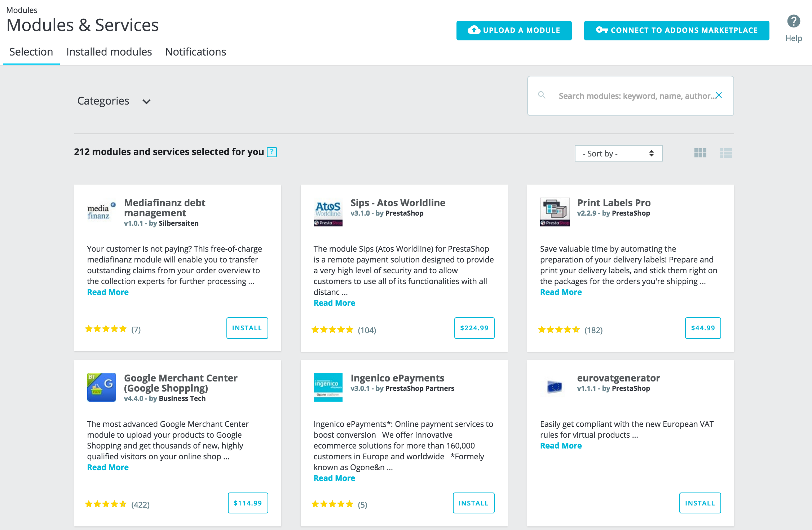Click author name Silbersaiten
Viewport: 812px width, 530px height.
178,223
